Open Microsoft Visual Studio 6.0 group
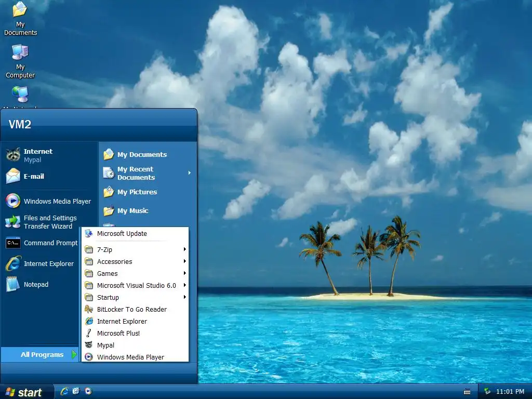The image size is (532, 399). click(x=135, y=285)
